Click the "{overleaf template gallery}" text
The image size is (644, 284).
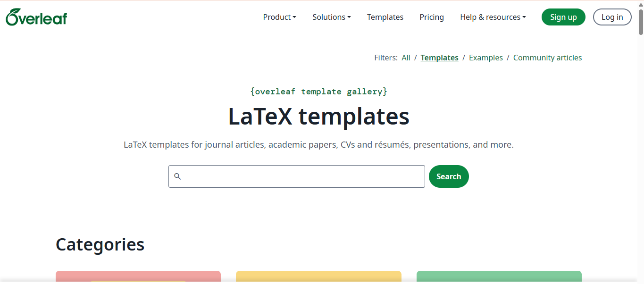(x=319, y=92)
